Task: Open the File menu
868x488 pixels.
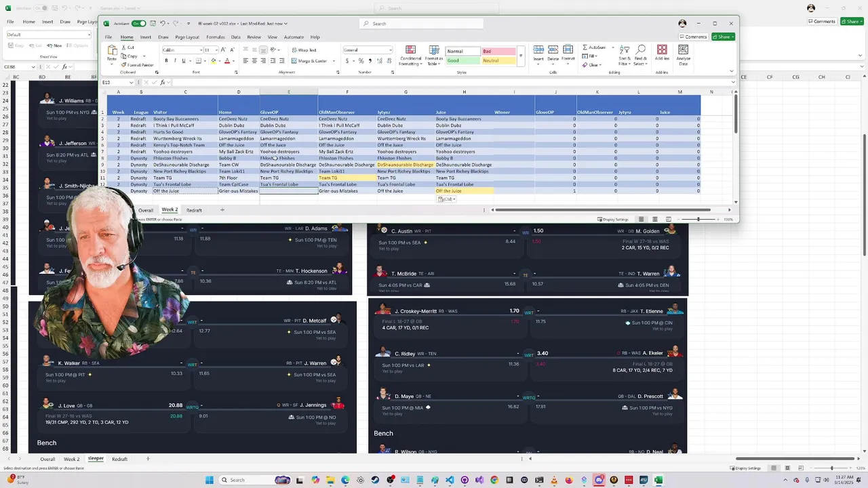Action: click(108, 37)
